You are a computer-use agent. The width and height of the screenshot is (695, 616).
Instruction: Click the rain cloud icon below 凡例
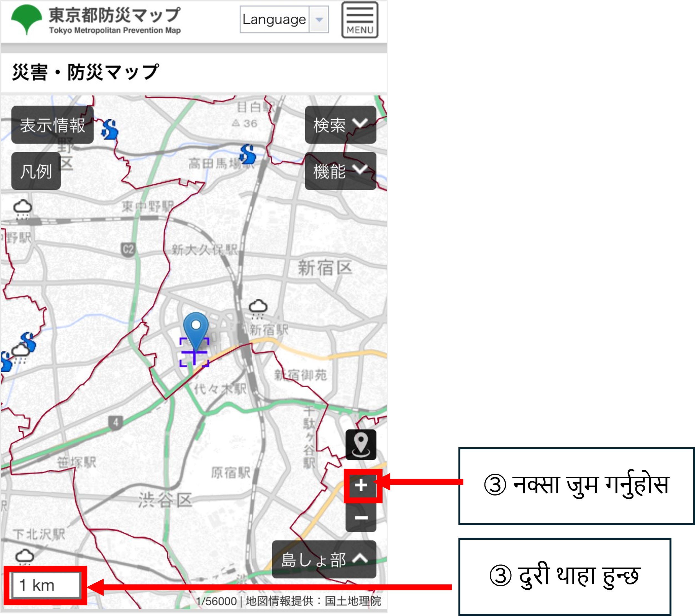(x=23, y=208)
